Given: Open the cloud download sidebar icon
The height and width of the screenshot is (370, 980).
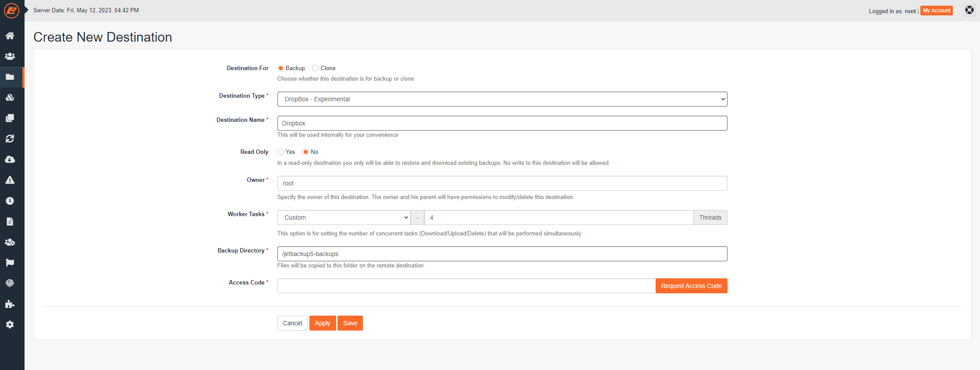Looking at the screenshot, I should pyautogui.click(x=10, y=159).
